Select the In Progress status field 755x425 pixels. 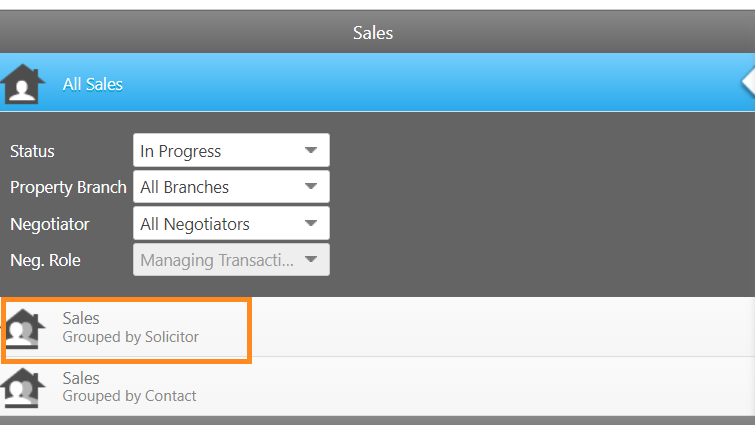click(231, 151)
